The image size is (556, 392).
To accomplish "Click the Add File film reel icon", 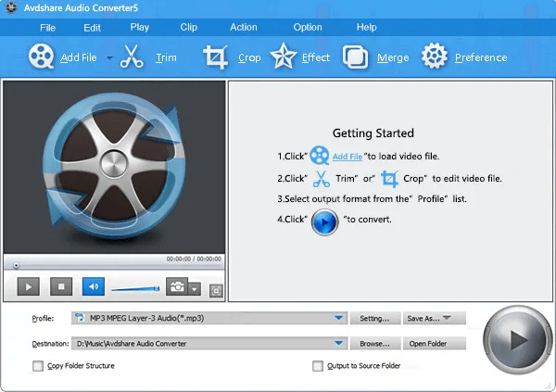I will click(42, 57).
